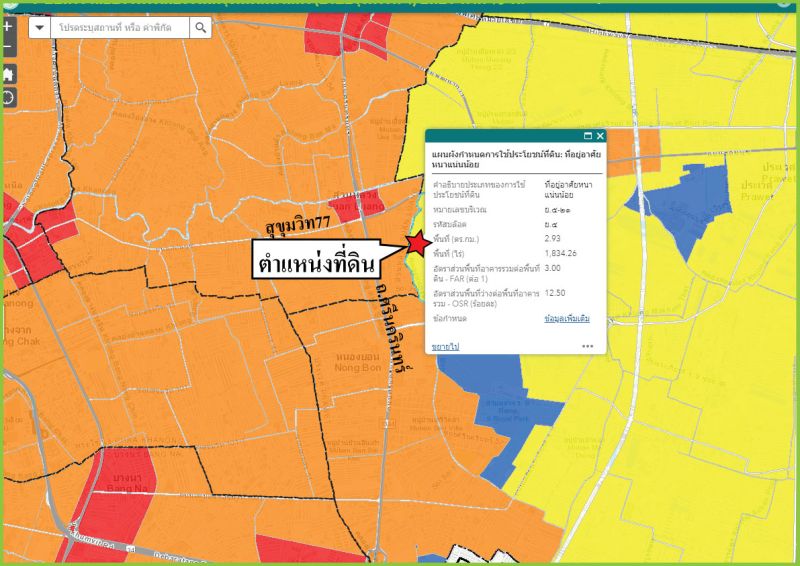
Task: Click the my location button
Action: 8,97
